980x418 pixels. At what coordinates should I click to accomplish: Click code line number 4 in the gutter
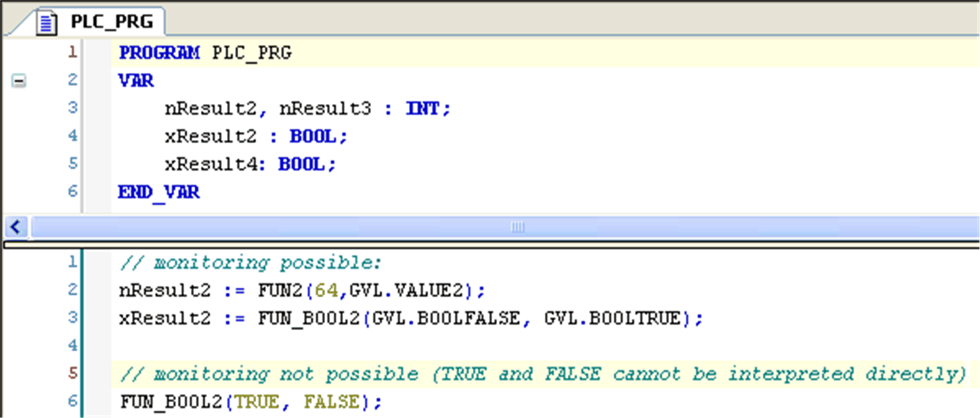click(72, 346)
